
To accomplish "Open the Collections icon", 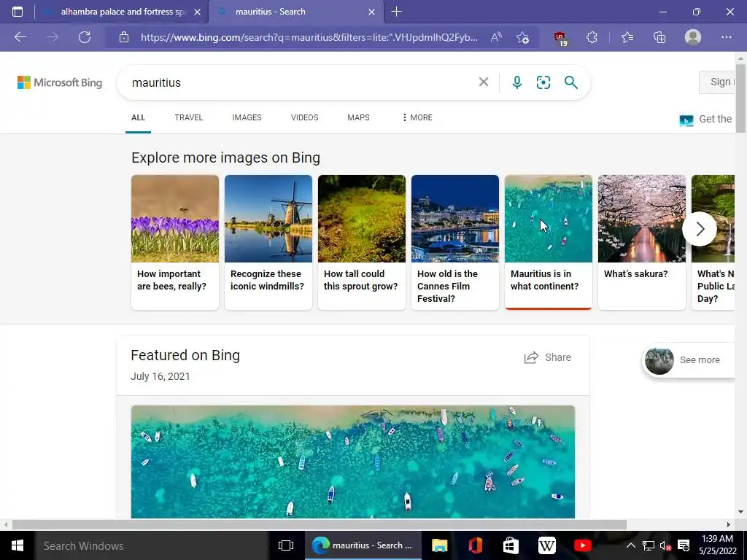I will coord(659,37).
